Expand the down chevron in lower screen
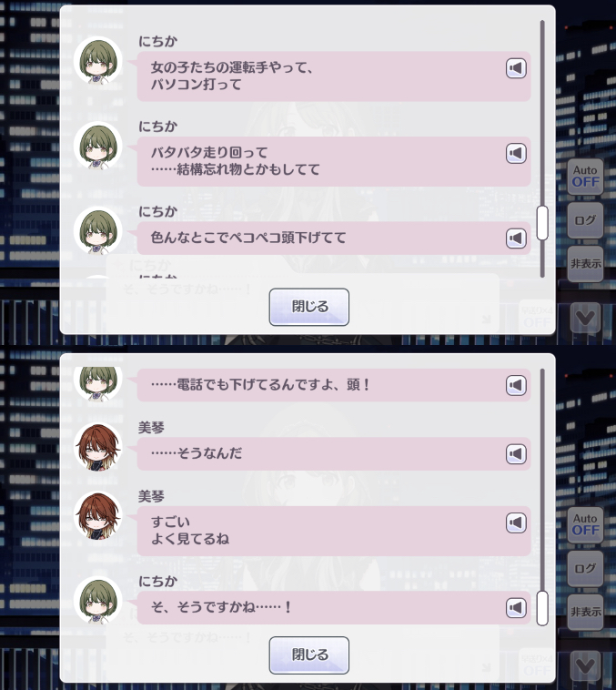The height and width of the screenshot is (690, 616). click(585, 665)
